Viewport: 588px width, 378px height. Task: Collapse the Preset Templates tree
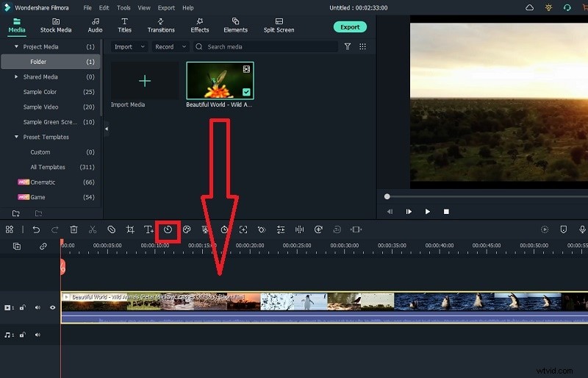16,137
